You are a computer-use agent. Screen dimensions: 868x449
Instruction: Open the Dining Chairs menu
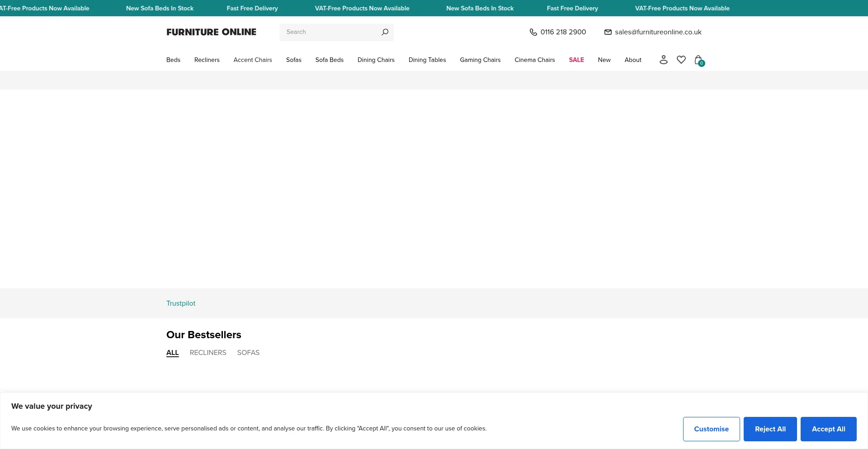376,60
